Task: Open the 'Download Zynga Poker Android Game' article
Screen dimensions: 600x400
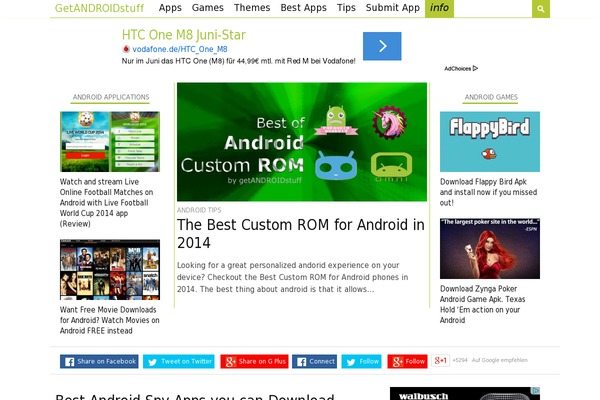Action: point(483,304)
